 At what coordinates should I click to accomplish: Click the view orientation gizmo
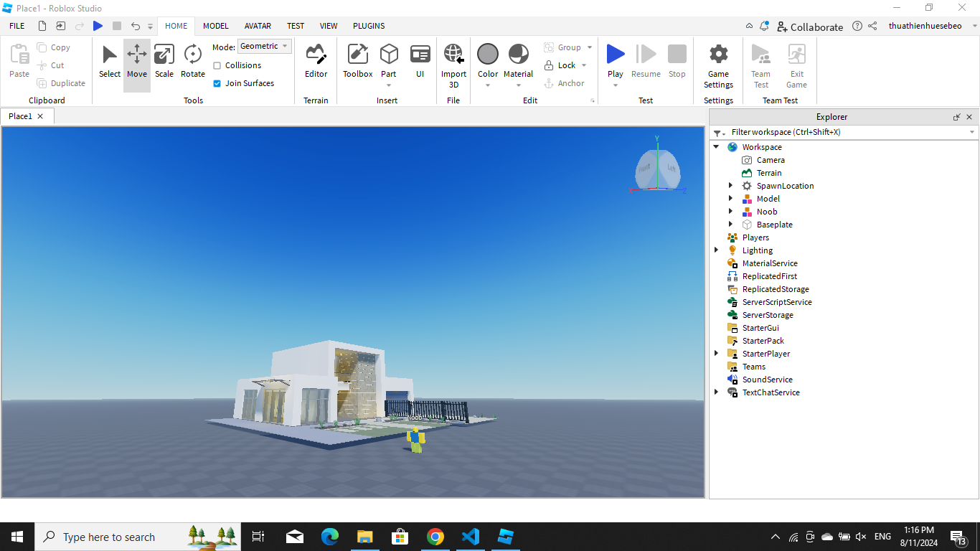pos(656,169)
